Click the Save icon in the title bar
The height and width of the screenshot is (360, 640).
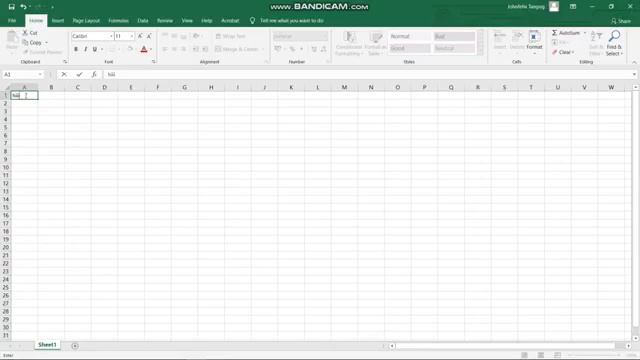(x=11, y=7)
